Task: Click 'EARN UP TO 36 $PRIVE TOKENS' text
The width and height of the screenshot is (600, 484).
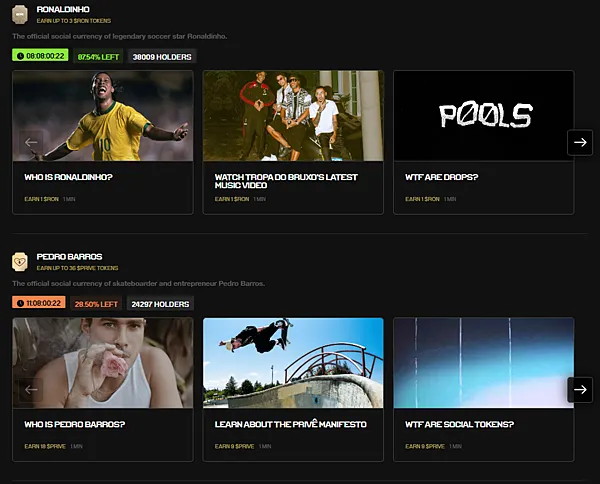Action: (77, 268)
